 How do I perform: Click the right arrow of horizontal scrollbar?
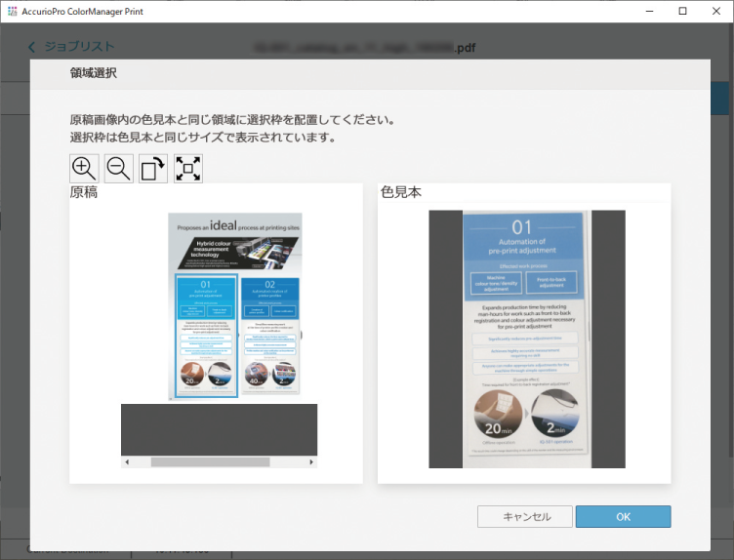tap(311, 461)
